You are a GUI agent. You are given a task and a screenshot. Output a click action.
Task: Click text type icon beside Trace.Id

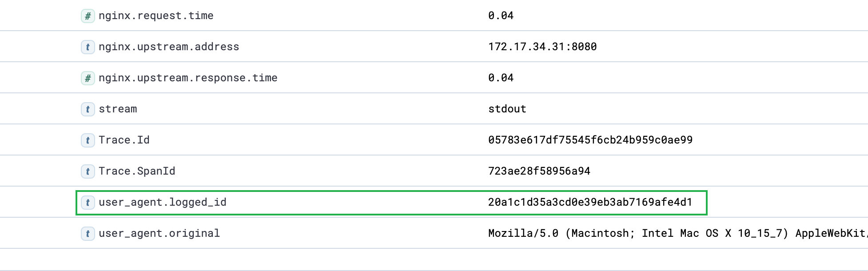click(x=88, y=140)
